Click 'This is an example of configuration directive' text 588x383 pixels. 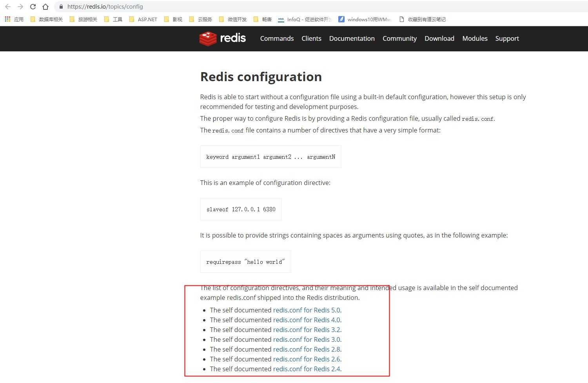tap(265, 183)
